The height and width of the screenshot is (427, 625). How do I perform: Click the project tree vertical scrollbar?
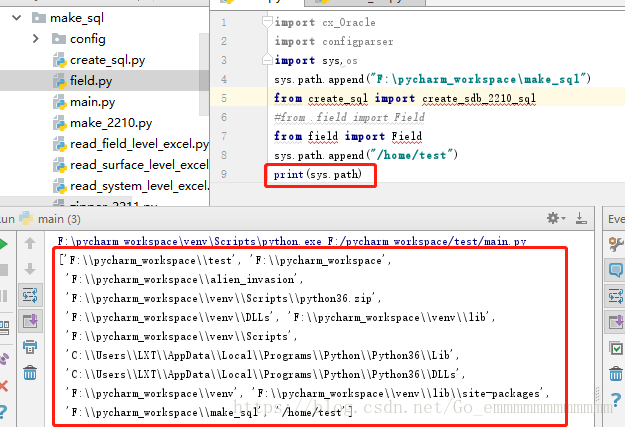click(x=204, y=74)
